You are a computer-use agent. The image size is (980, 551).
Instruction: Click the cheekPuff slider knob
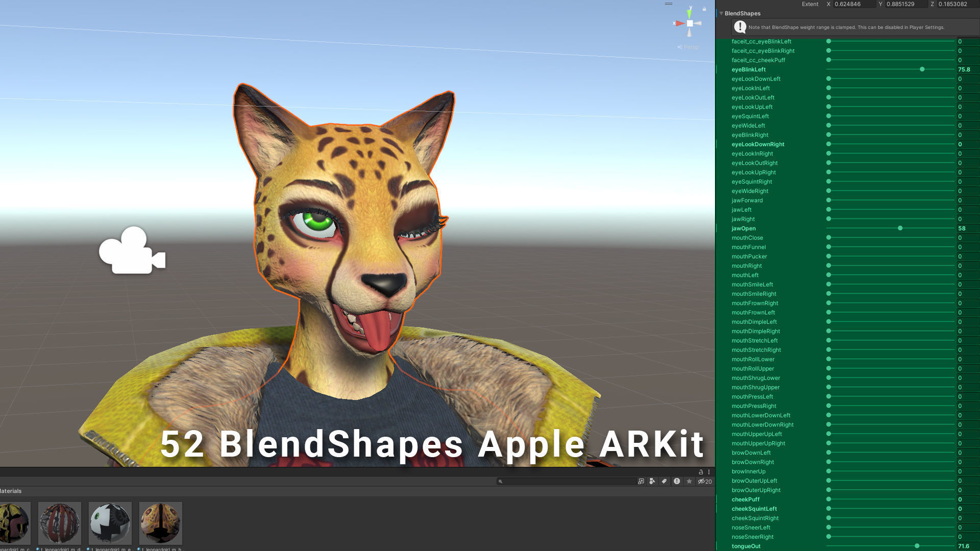829,499
